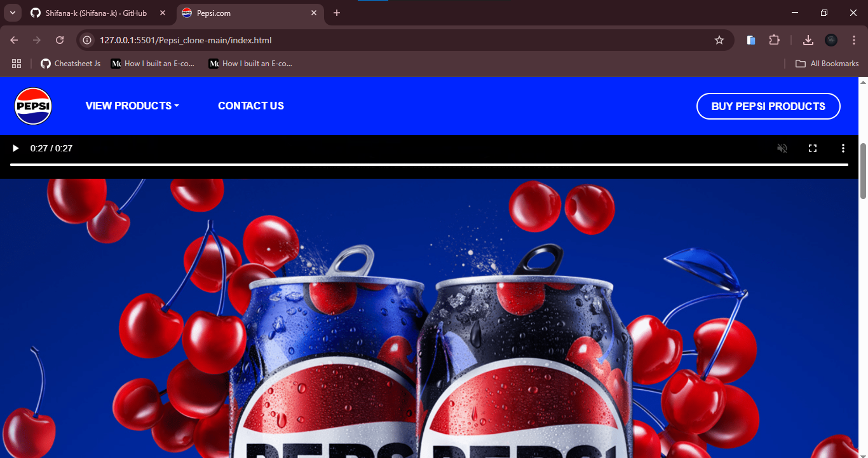
Task: Expand the VIEW PRODUCTS dropdown
Action: 132,106
